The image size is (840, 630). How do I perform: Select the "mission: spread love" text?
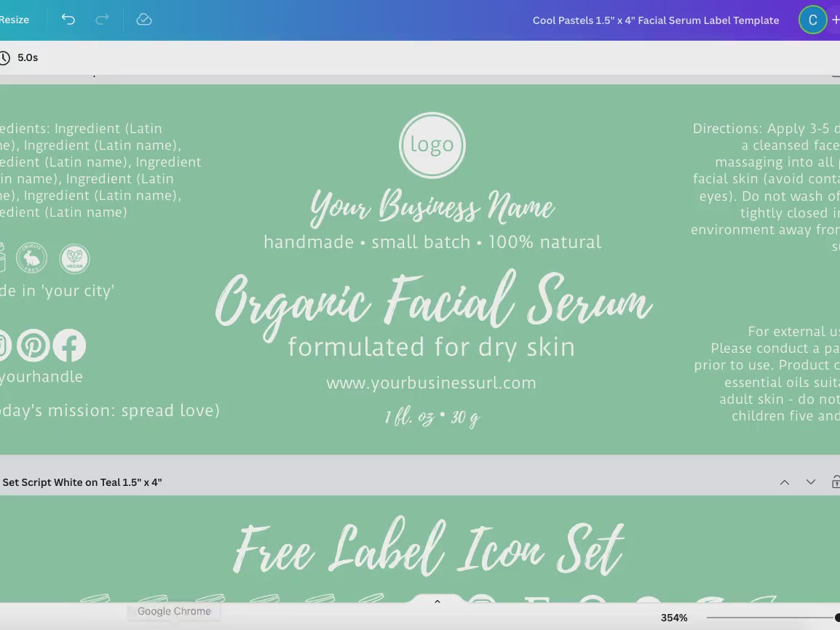pyautogui.click(x=110, y=410)
